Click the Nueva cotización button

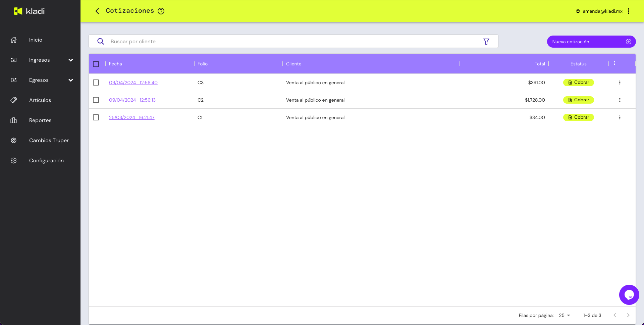[x=591, y=42]
